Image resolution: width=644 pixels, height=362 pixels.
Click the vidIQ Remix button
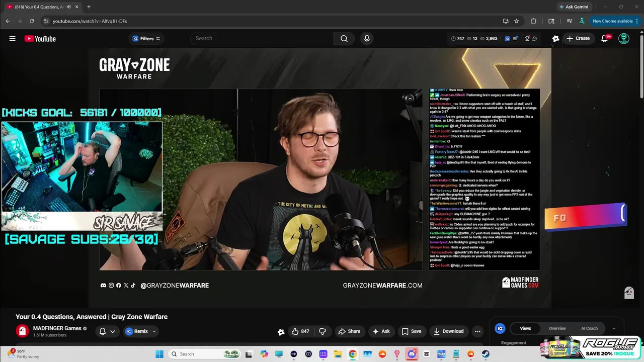137,331
